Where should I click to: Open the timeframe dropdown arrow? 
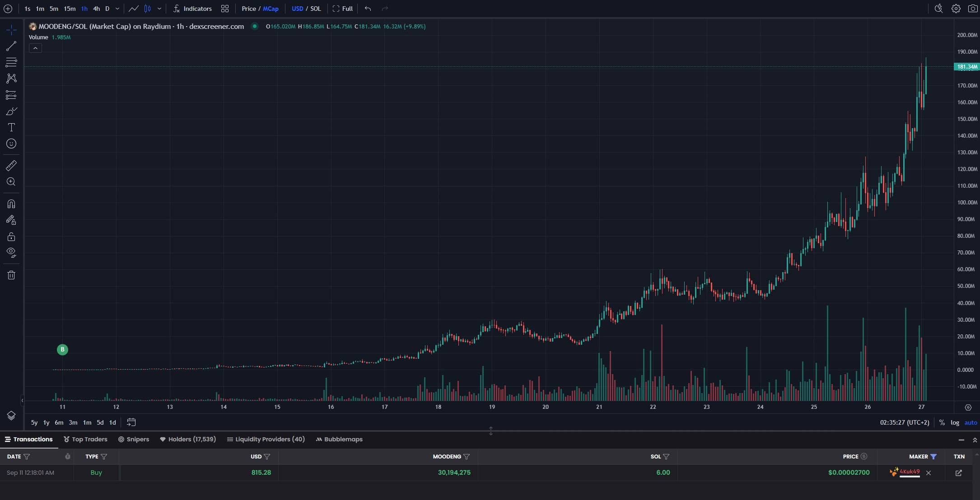pos(117,9)
